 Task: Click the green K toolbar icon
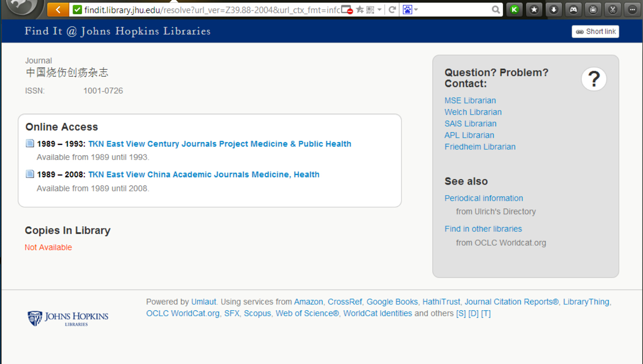pyautogui.click(x=514, y=9)
